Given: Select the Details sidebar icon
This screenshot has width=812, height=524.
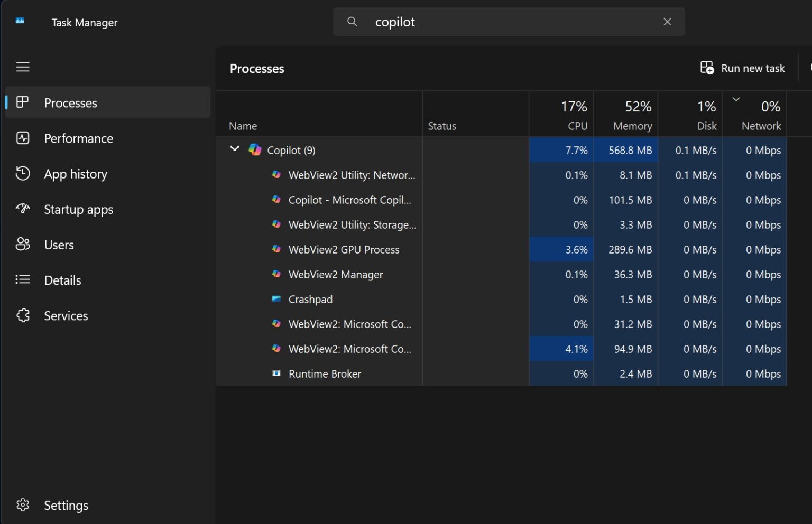Looking at the screenshot, I should point(23,279).
